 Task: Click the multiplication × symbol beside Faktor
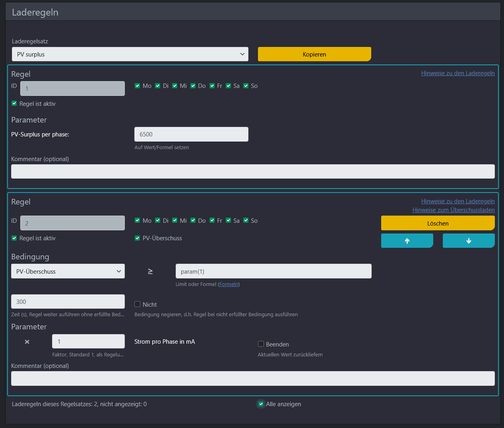click(27, 342)
